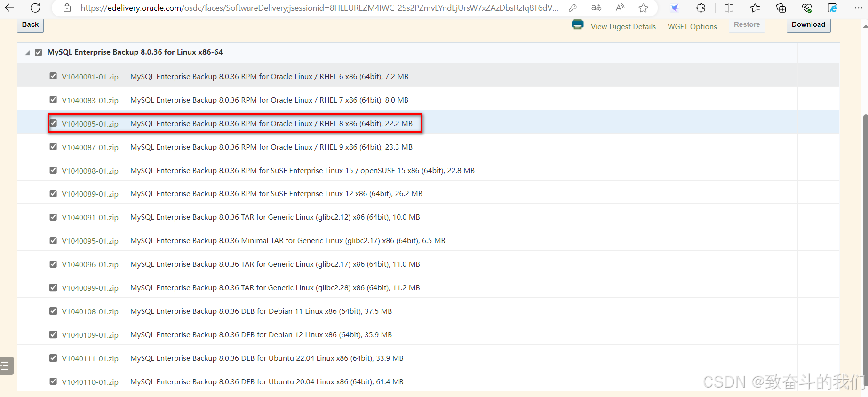Image resolution: width=868 pixels, height=397 pixels.
Task: Open browser extensions puzzle icon
Action: click(x=701, y=8)
